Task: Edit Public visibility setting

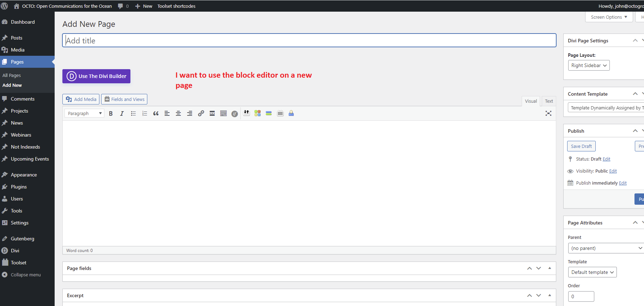Action: coord(613,171)
